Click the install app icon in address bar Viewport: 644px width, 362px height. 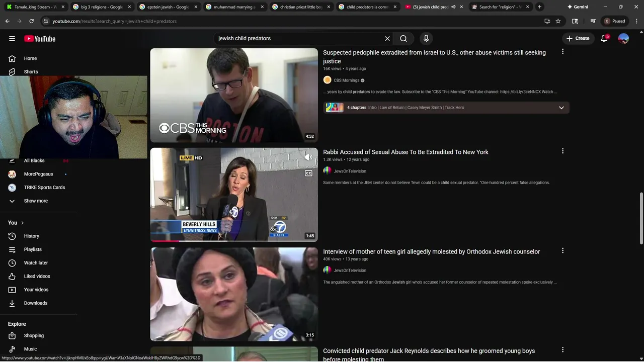547,21
